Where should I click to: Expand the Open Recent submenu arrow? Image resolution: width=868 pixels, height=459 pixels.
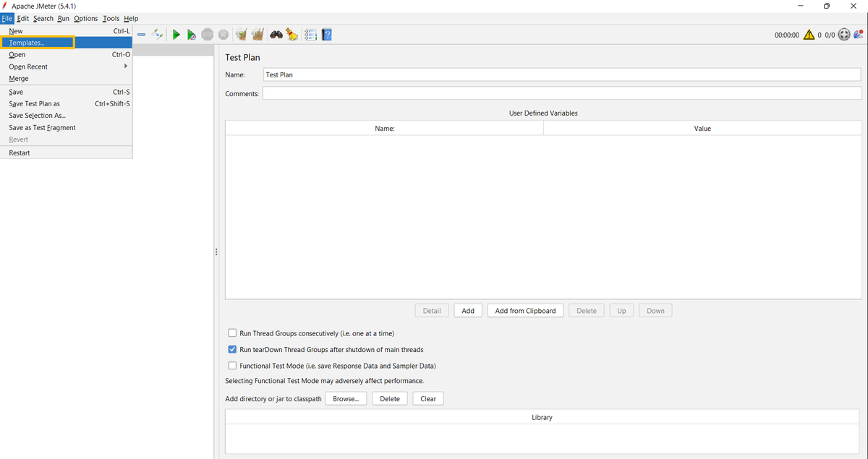(126, 66)
